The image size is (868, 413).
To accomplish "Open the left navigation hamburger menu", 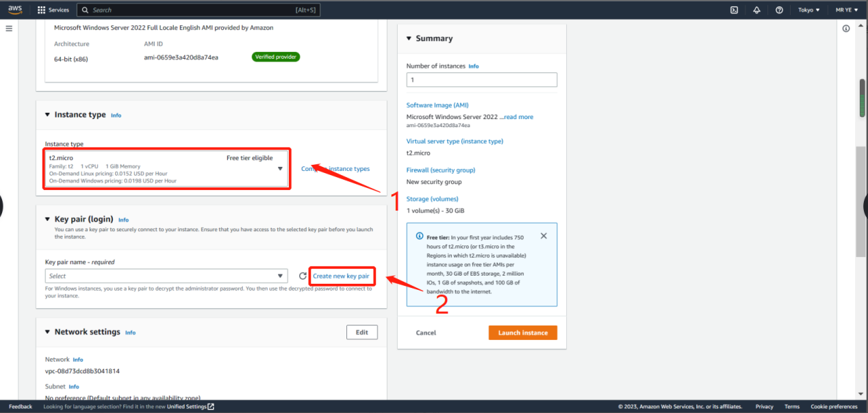I will pos(9,29).
